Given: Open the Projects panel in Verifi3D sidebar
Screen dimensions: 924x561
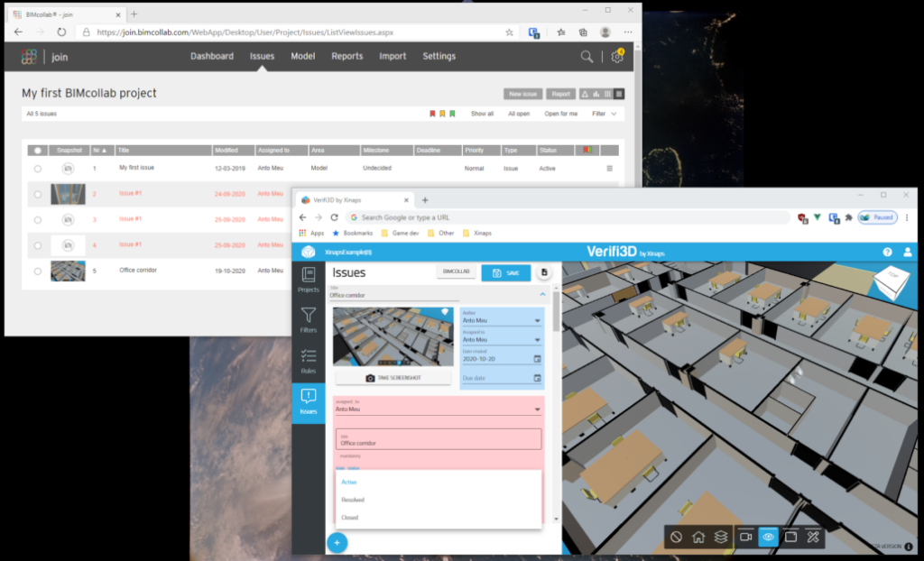Looking at the screenshot, I should pos(309,280).
